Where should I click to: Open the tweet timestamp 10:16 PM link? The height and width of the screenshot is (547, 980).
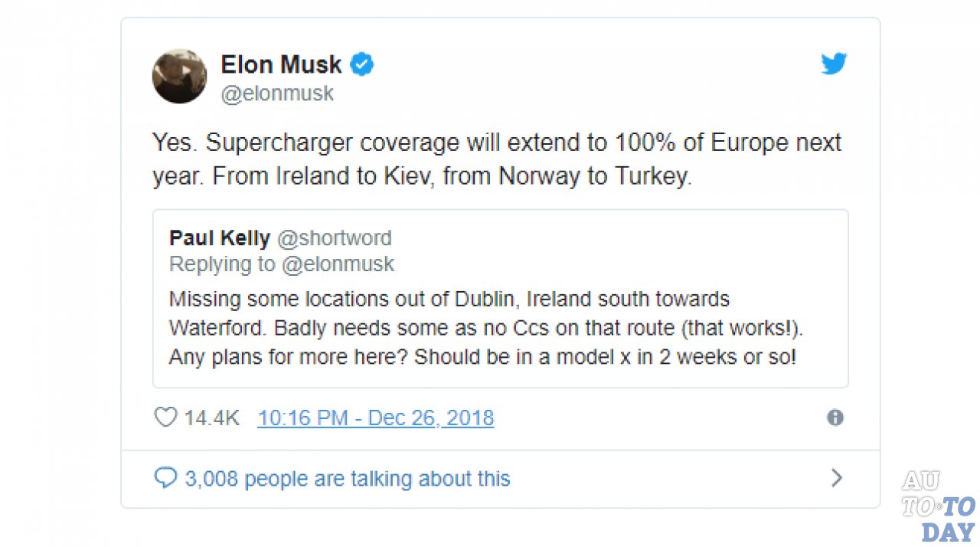point(375,418)
